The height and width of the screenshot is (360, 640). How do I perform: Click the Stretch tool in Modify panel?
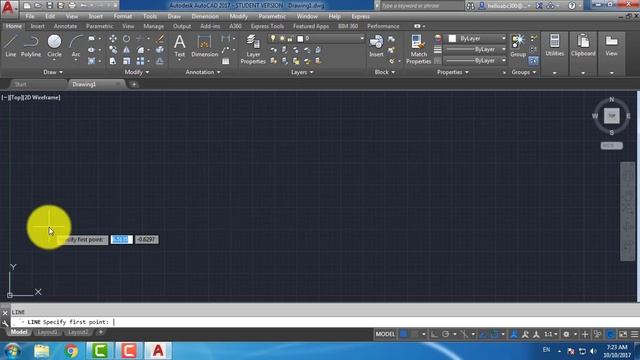coord(113,61)
